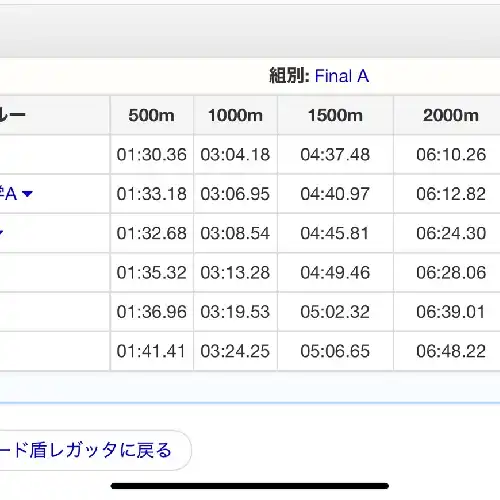Viewport: 500px width, 500px height.
Task: Click 1500m split 05:02.32
Action: pos(335,312)
